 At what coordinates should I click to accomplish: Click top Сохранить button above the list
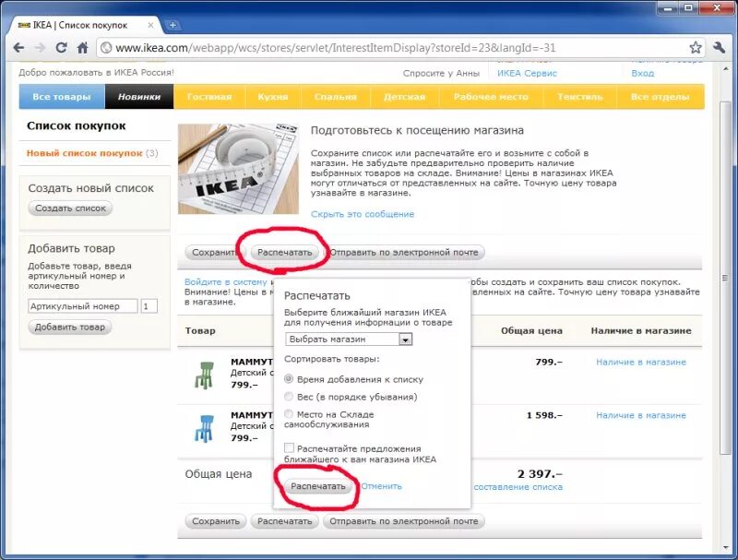point(212,252)
